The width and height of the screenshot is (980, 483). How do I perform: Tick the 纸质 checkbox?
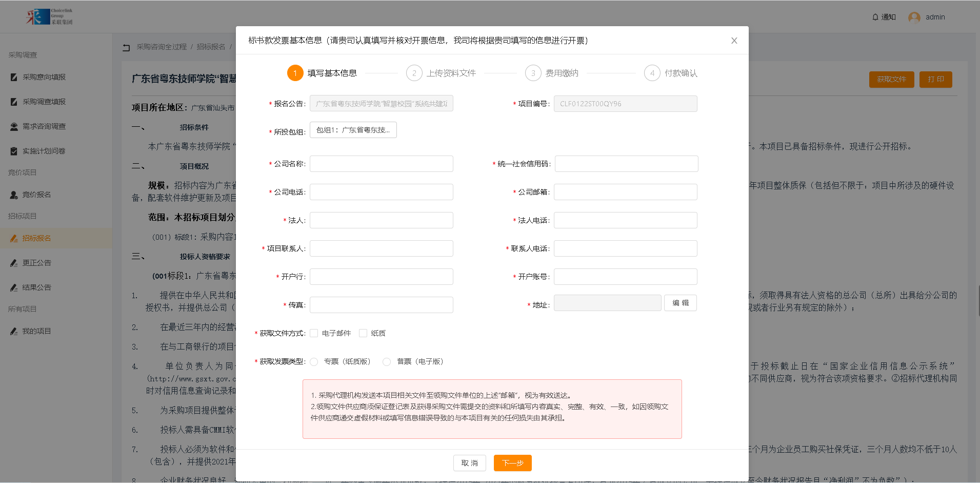(x=363, y=333)
